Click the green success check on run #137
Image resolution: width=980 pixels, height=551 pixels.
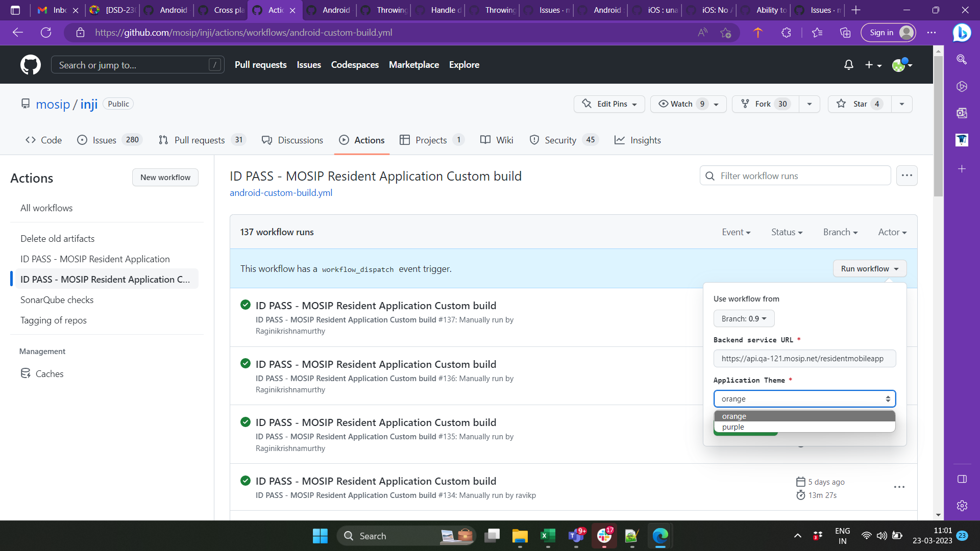click(246, 305)
